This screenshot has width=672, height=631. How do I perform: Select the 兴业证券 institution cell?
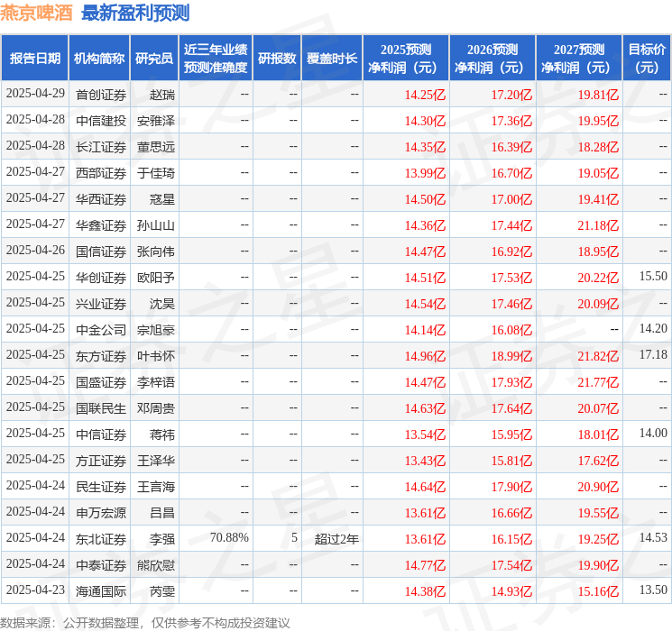pos(101,304)
